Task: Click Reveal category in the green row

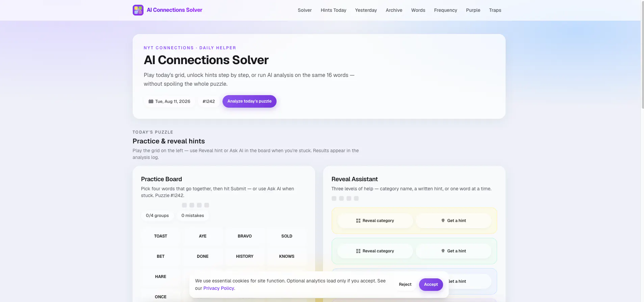Action: [x=375, y=251]
